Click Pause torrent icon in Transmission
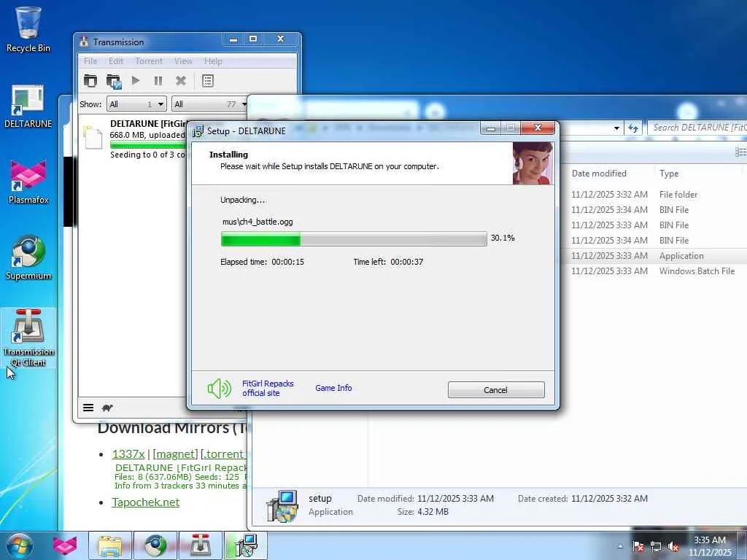 pyautogui.click(x=158, y=81)
